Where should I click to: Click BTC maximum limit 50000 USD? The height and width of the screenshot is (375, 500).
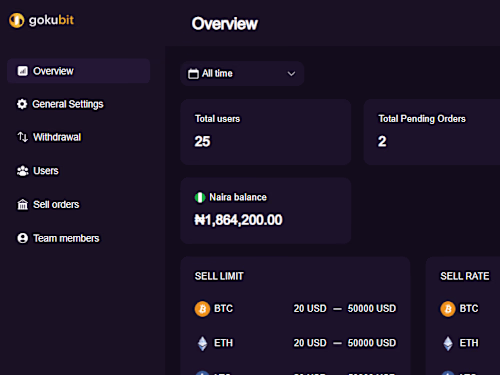click(x=372, y=309)
